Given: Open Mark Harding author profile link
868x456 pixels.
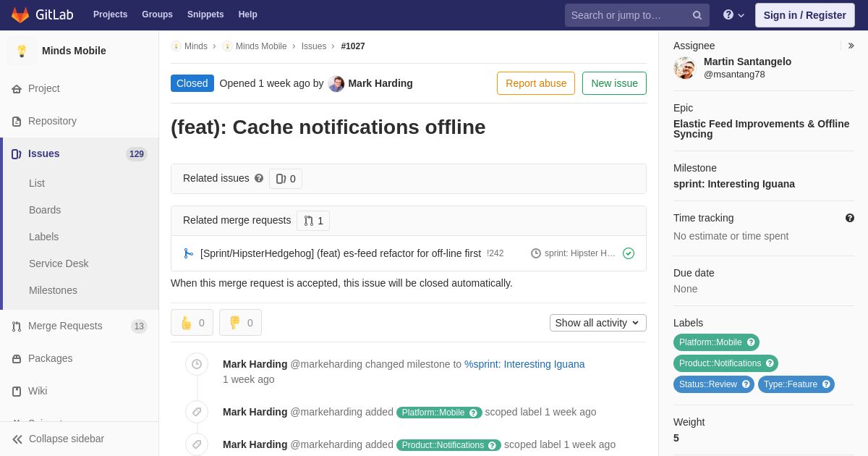Looking at the screenshot, I should click(380, 83).
